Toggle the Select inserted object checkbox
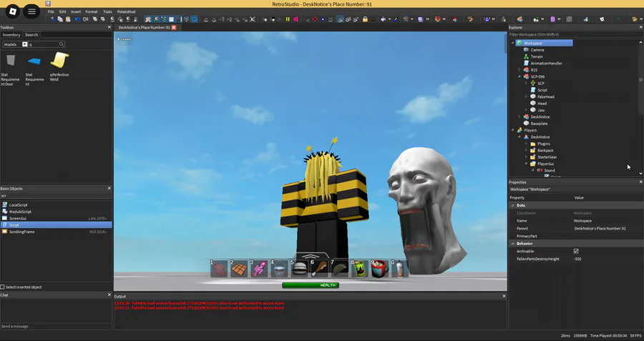The height and width of the screenshot is (341, 644). [2, 287]
